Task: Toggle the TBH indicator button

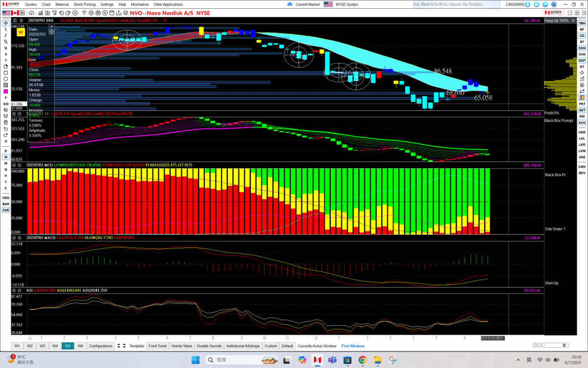Action: (x=582, y=24)
